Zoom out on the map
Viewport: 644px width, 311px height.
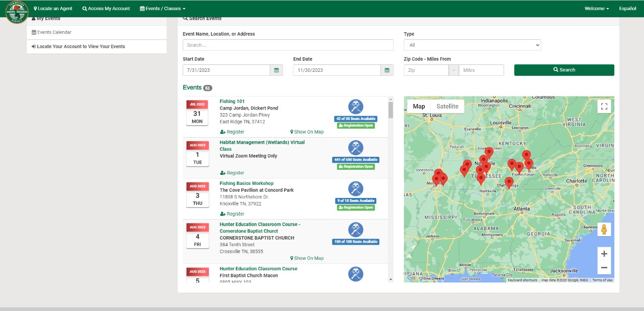(x=604, y=267)
